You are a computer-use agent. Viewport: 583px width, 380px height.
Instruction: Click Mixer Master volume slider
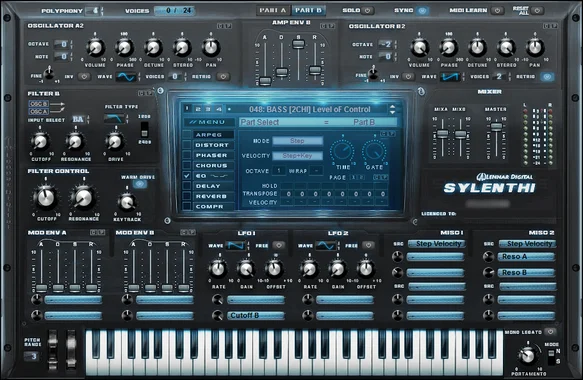496,127
